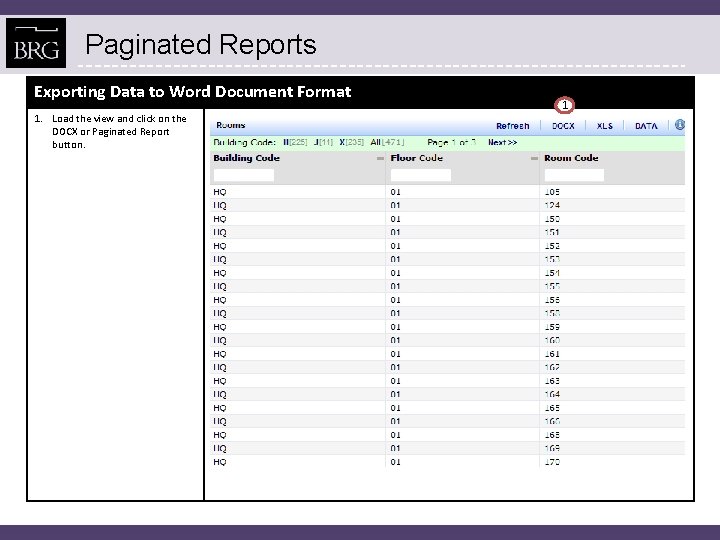Click the Floor Code sort icon

[534, 158]
